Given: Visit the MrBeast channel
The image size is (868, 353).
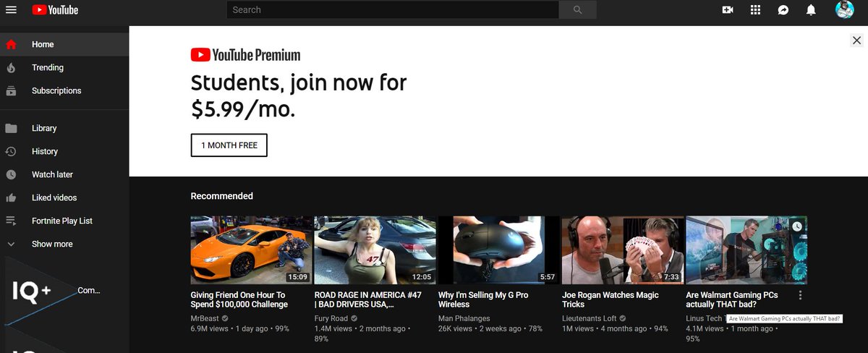Looking at the screenshot, I should (x=205, y=318).
